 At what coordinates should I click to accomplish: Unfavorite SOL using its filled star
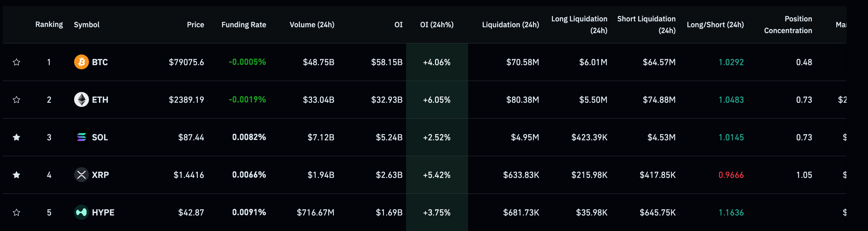click(16, 137)
